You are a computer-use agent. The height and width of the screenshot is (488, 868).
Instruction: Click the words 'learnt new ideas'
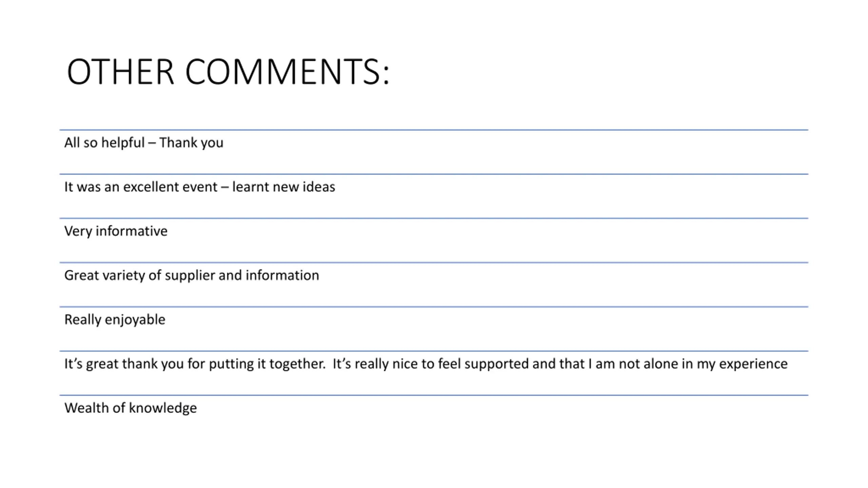[284, 187]
